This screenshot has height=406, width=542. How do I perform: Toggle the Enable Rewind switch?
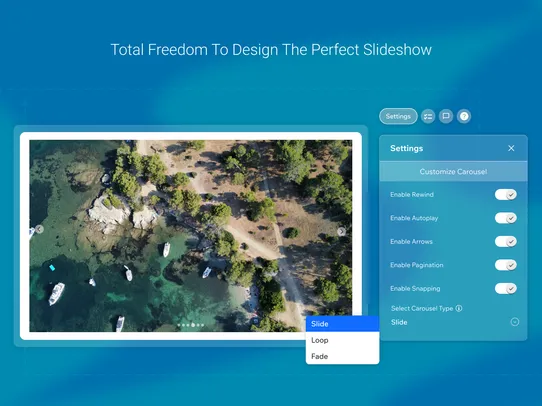(x=506, y=195)
